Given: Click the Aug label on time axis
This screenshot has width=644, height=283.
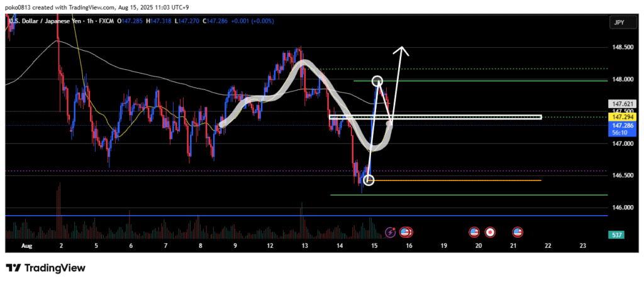Looking at the screenshot, I should click(x=26, y=246).
